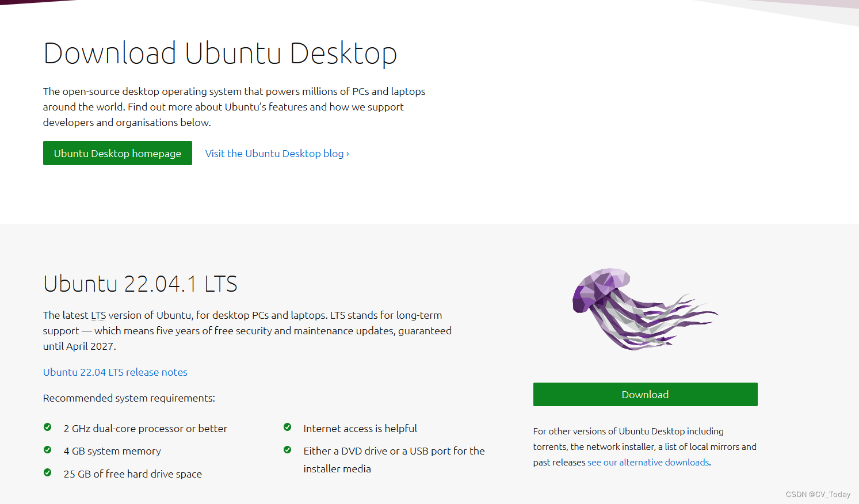Click the text 25 GB of free hard drive space
Image resolution: width=859 pixels, height=504 pixels.
(x=133, y=474)
